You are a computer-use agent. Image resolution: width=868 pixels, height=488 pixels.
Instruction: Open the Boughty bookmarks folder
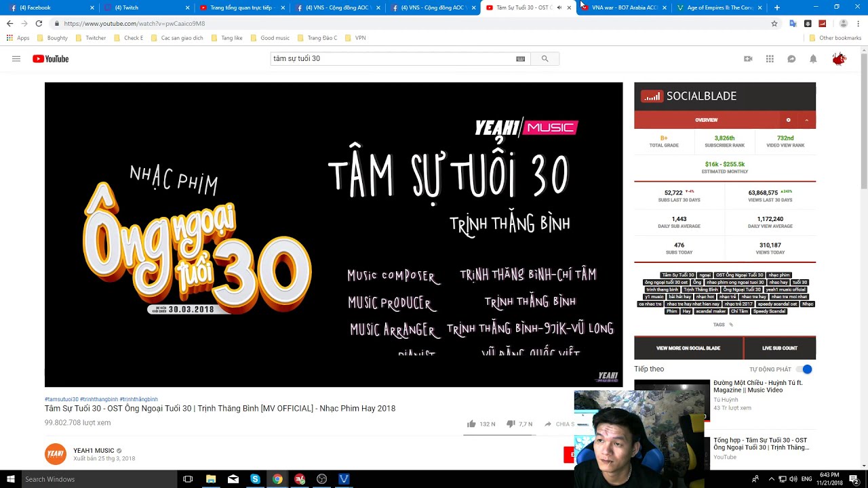[52, 38]
